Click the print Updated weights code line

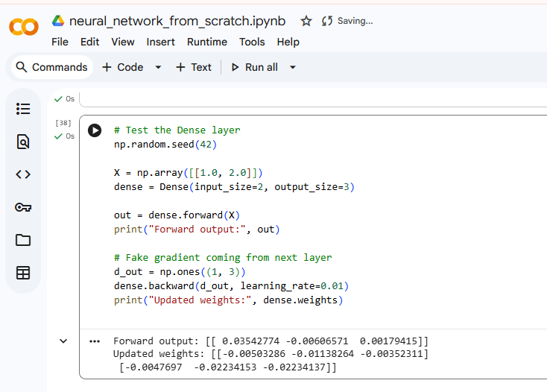tap(229, 300)
